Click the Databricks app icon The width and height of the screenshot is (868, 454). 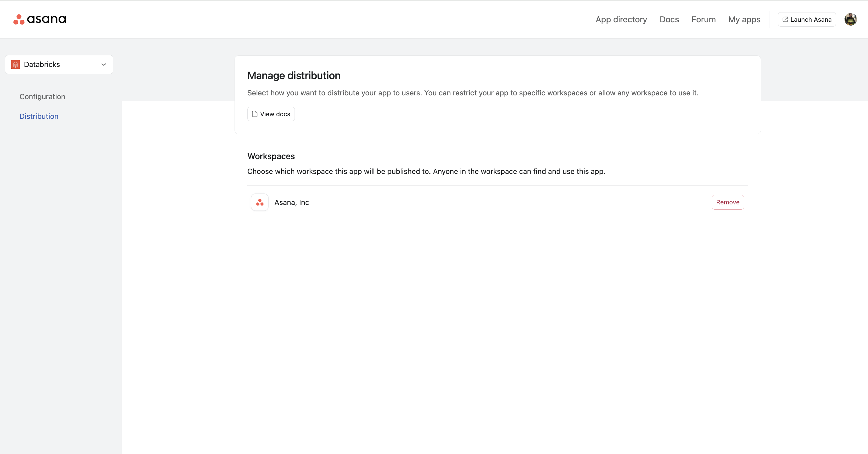[15, 64]
